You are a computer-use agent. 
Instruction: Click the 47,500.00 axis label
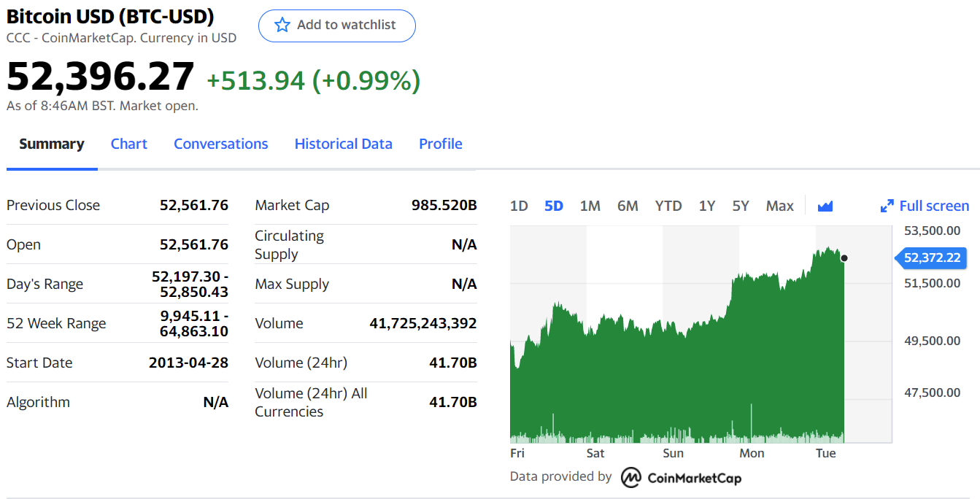(x=933, y=392)
